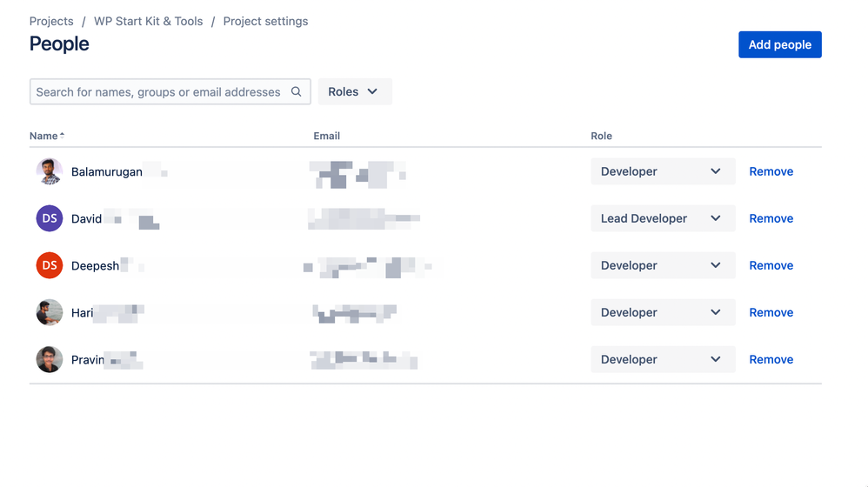
Task: Click the Email column header
Action: click(x=327, y=137)
